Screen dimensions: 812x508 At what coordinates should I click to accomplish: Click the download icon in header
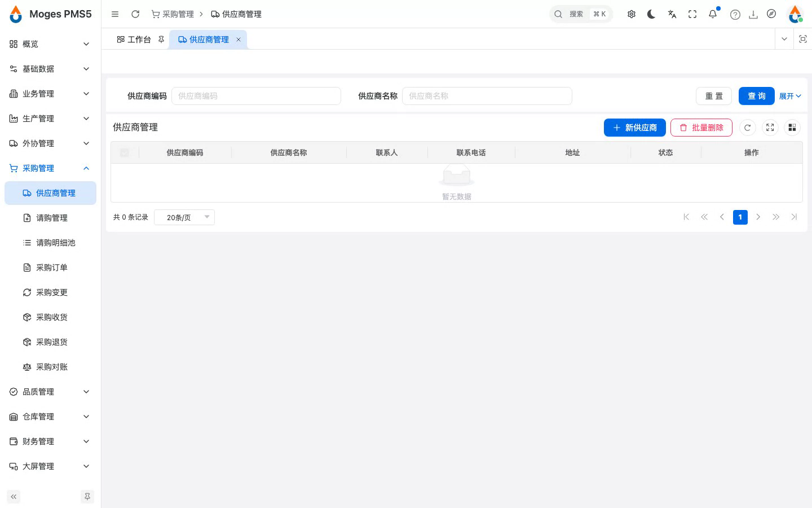pyautogui.click(x=753, y=15)
